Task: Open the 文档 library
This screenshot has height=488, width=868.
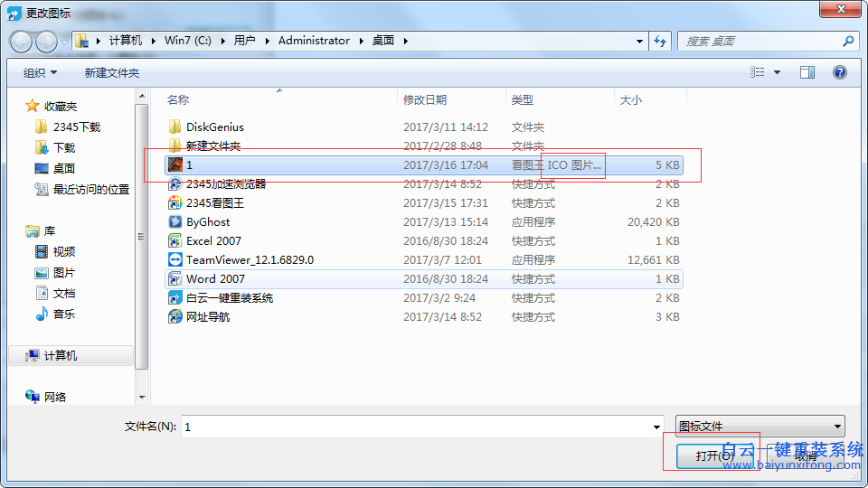Action: tap(63, 293)
